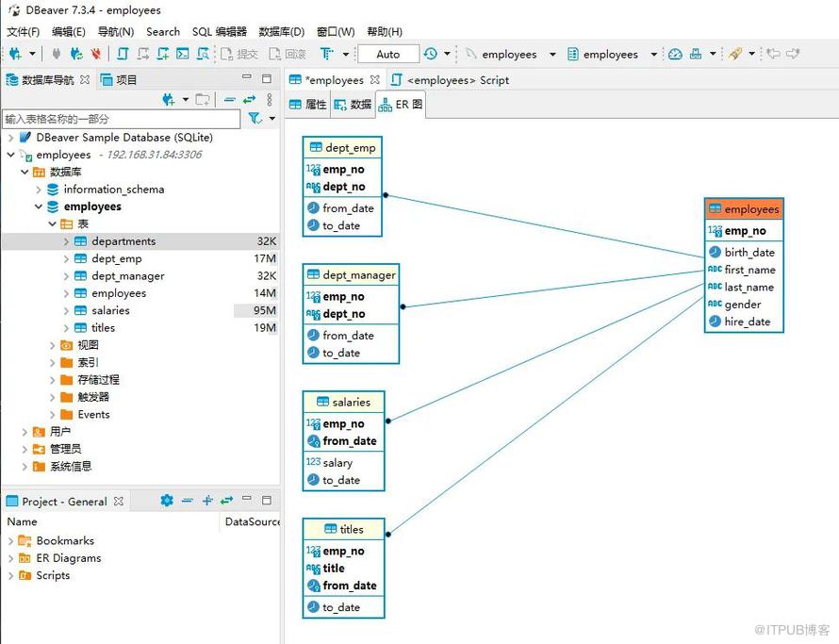Open the 数据库(D) menu
Image resolution: width=839 pixels, height=644 pixels.
(282, 31)
